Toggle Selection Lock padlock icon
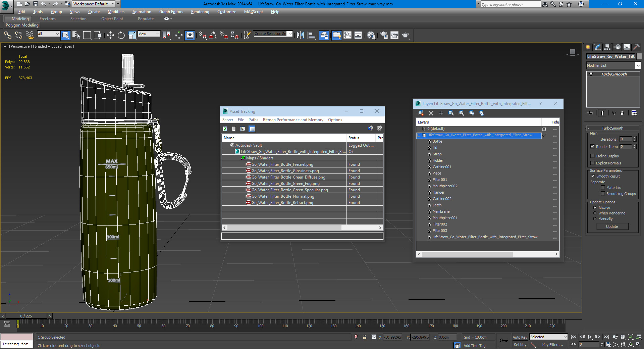 pyautogui.click(x=365, y=337)
